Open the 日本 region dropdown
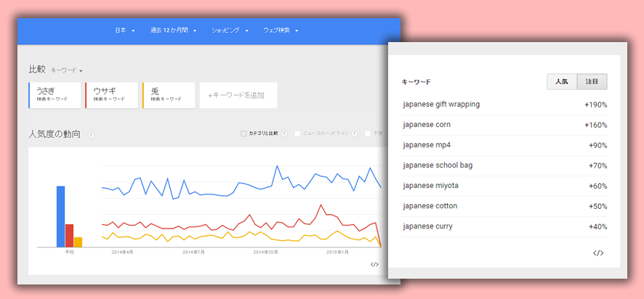Image resolution: width=644 pixels, height=299 pixels. point(125,30)
